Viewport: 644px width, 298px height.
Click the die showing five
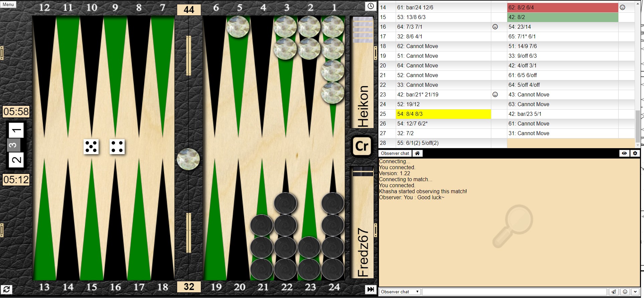[x=91, y=147]
